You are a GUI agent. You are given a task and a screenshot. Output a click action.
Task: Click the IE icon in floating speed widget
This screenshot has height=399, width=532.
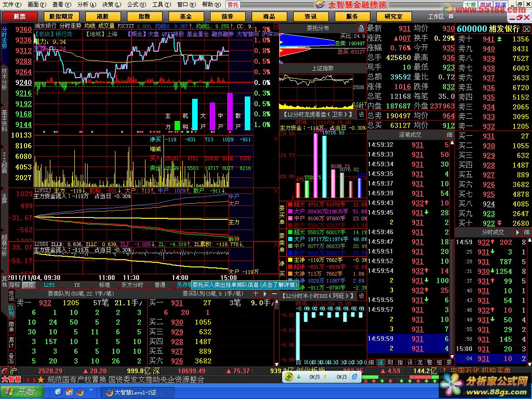pyautogui.click(x=355, y=377)
